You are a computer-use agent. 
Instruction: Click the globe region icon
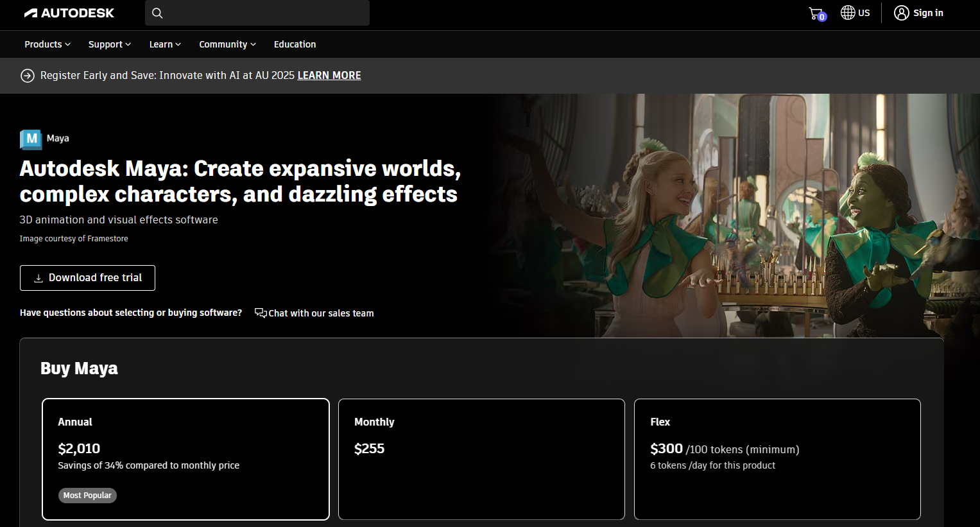848,13
